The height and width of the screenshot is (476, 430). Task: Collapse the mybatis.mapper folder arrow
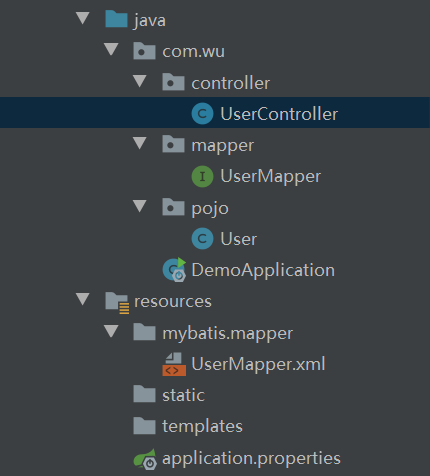(x=111, y=331)
